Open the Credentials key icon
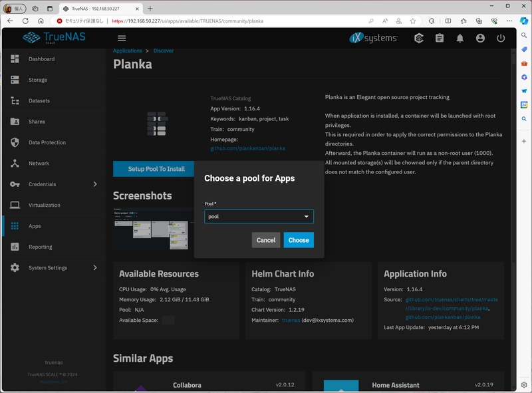 coord(15,184)
